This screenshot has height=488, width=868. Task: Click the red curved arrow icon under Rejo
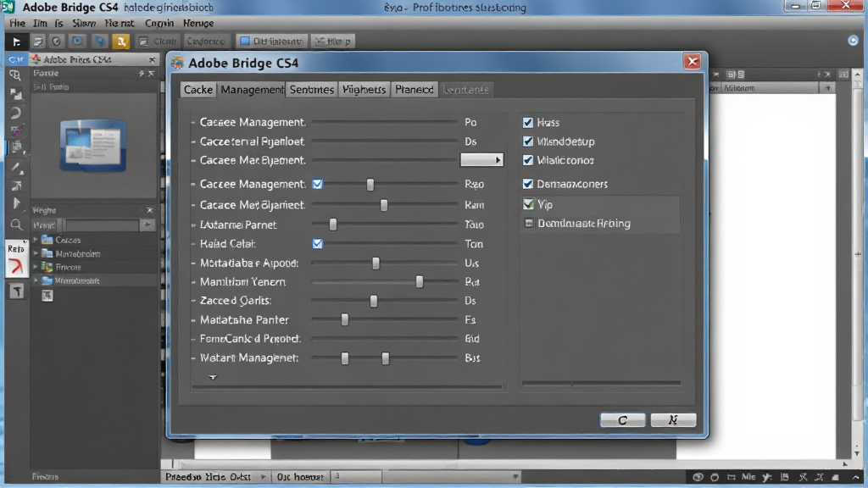point(16,267)
